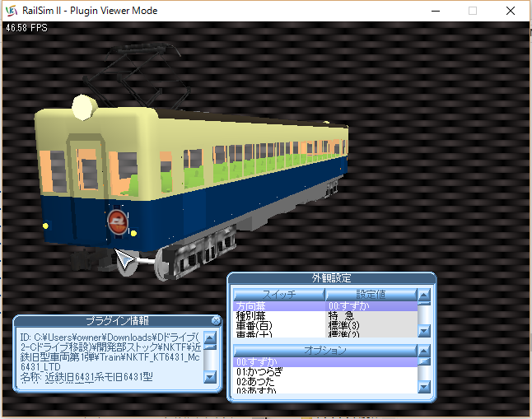
Task: Click scroll down arrow of switch list
Action: click(x=424, y=330)
